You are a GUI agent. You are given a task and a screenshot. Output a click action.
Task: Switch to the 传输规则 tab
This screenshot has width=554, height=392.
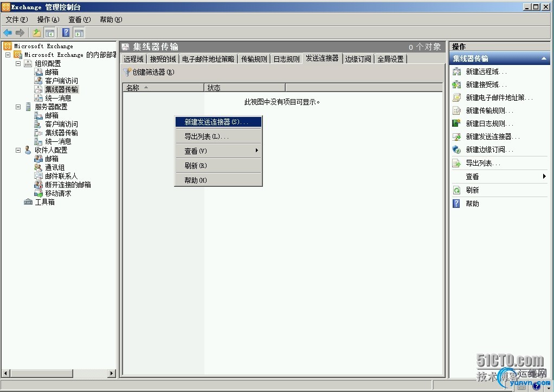coord(254,59)
